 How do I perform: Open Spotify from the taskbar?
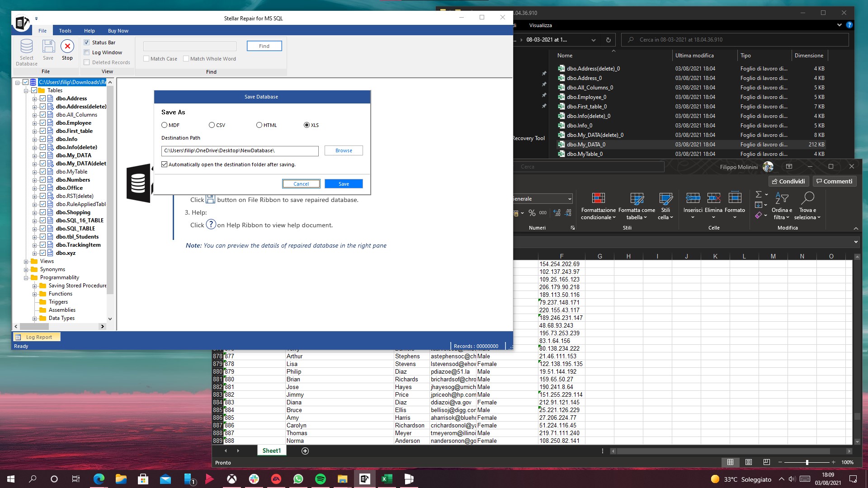(321, 479)
